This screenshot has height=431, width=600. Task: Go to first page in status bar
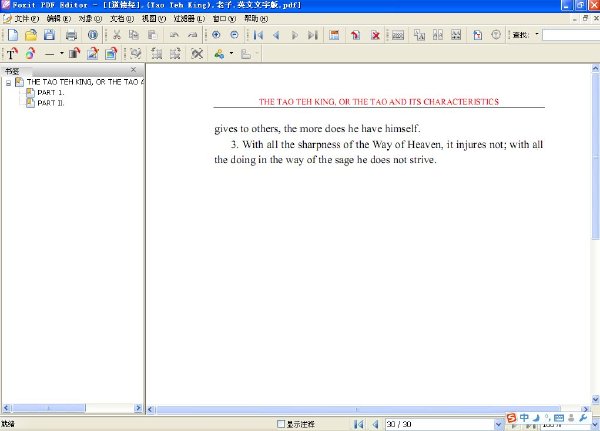point(359,424)
